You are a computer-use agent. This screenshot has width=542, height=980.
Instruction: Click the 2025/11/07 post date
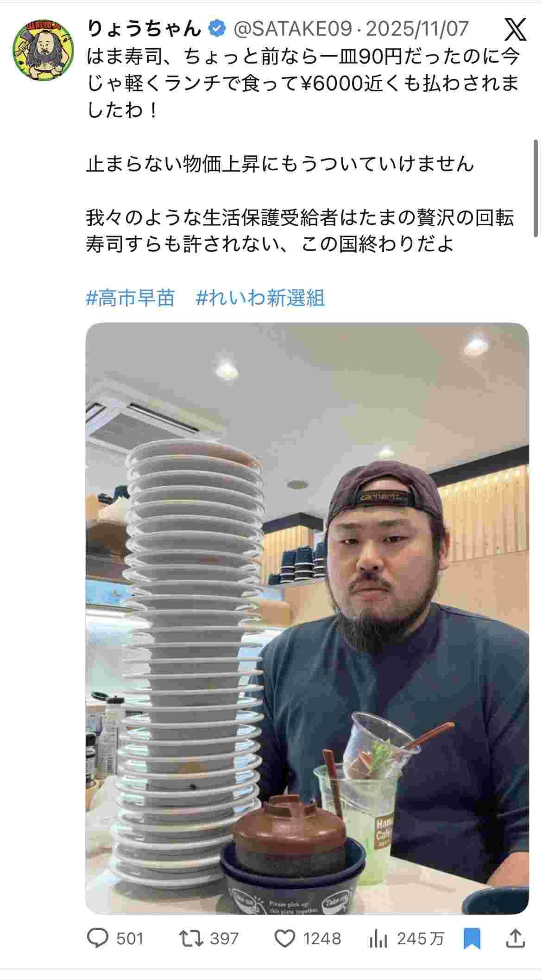coord(417,29)
